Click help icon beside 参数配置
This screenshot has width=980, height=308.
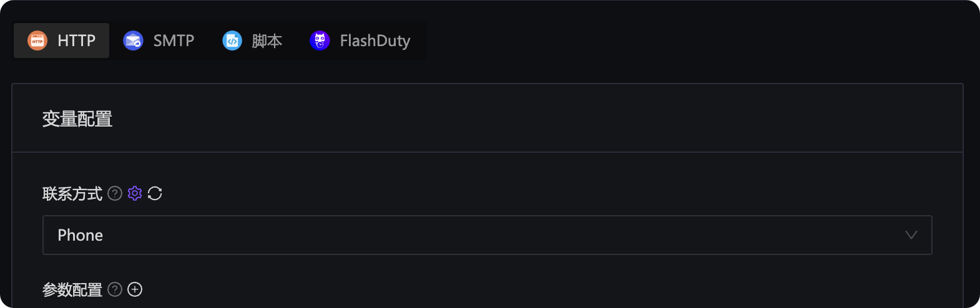(x=115, y=289)
